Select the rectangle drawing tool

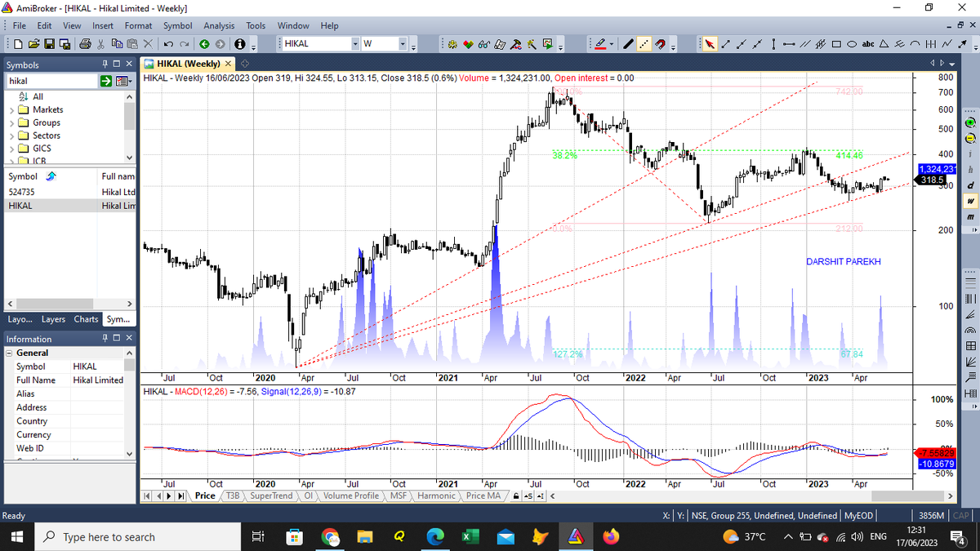[x=836, y=44]
